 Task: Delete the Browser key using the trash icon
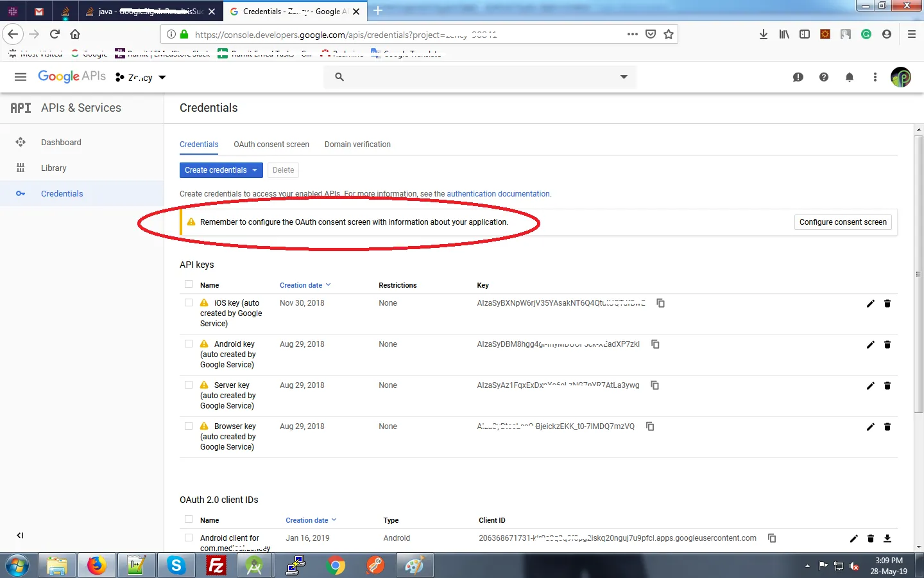pos(887,427)
